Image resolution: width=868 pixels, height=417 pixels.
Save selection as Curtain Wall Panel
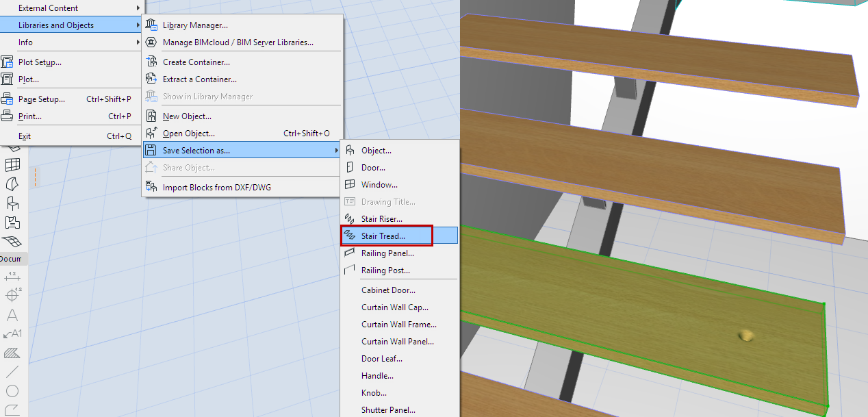[x=399, y=342]
